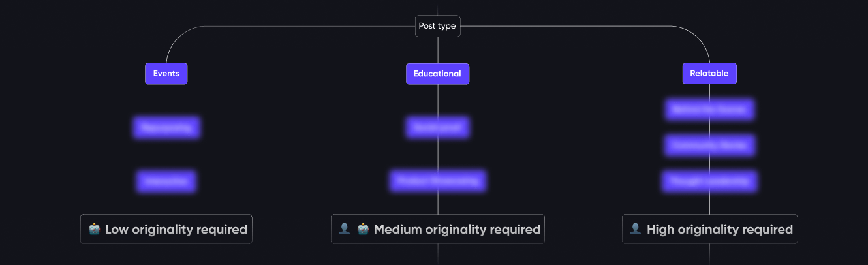This screenshot has width=868, height=265.
Task: Select the Post type root node
Action: (437, 26)
